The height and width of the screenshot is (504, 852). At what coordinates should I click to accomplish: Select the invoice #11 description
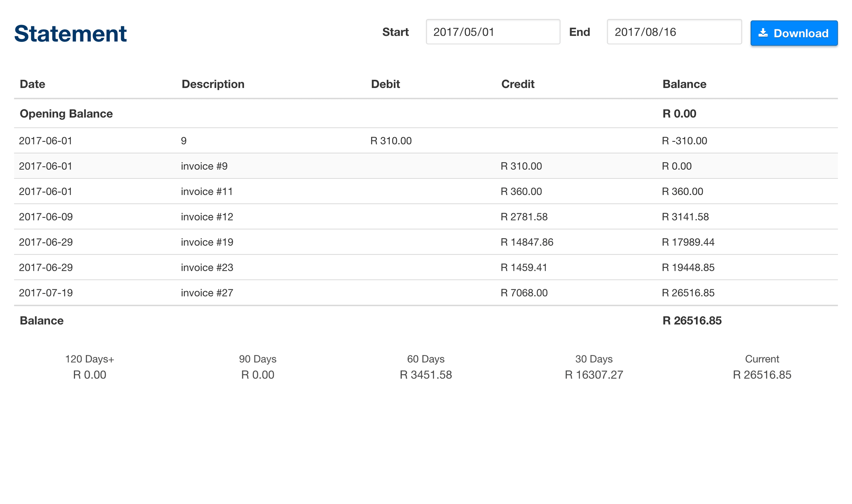[x=207, y=192]
